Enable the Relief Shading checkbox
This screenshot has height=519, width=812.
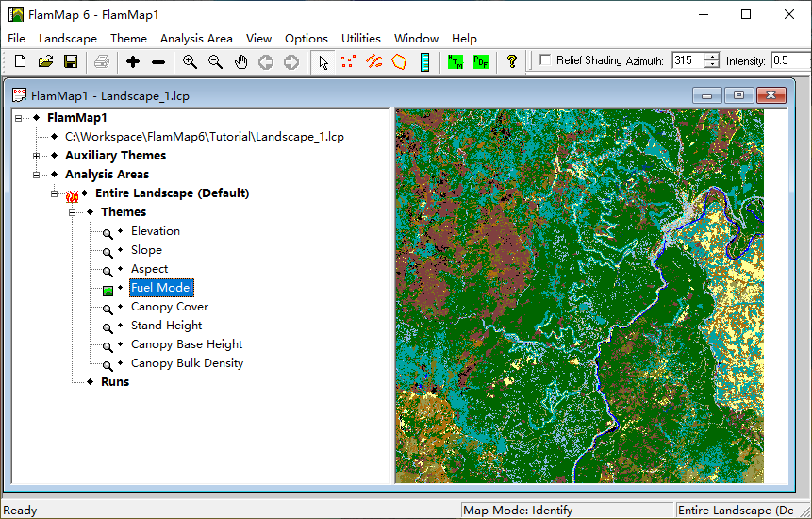coord(545,60)
